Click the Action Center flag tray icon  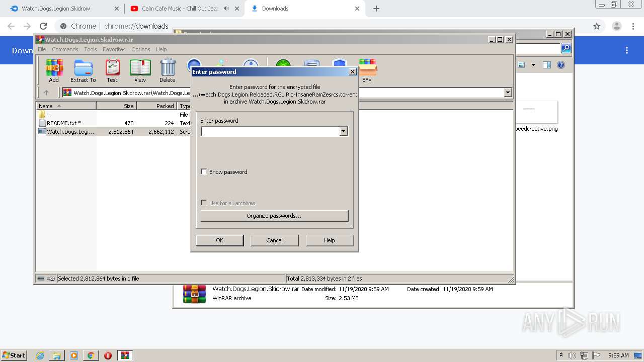tap(596, 355)
